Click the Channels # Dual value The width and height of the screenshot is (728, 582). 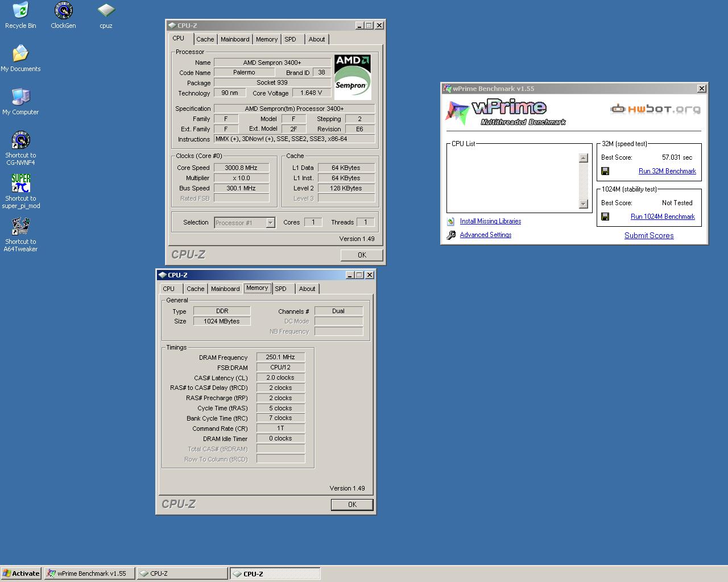[x=338, y=311]
